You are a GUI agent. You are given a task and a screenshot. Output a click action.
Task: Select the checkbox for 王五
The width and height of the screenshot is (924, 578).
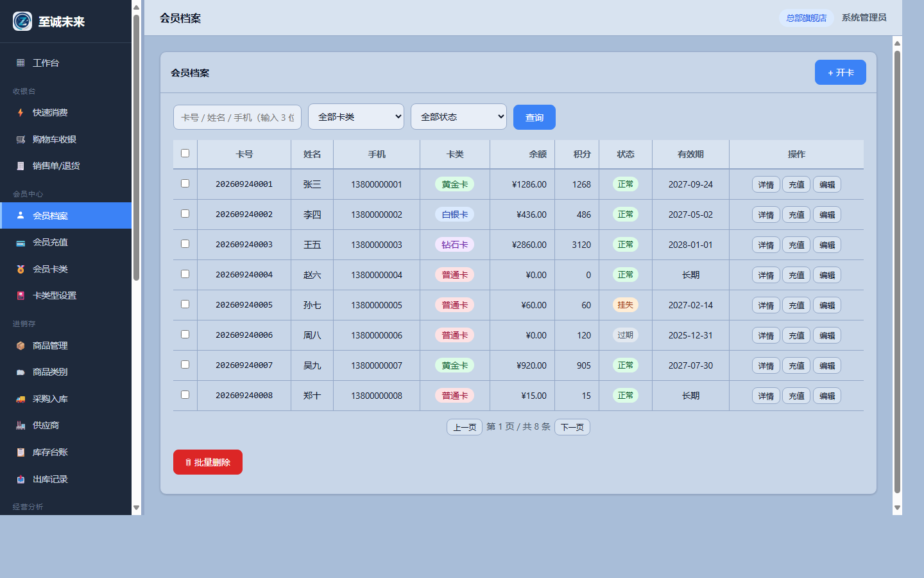pyautogui.click(x=185, y=244)
